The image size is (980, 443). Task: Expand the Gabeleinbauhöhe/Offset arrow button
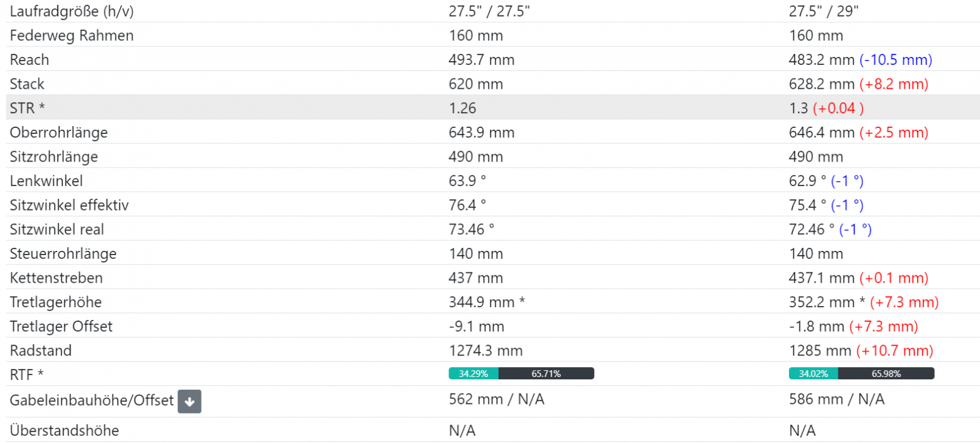pos(189,401)
